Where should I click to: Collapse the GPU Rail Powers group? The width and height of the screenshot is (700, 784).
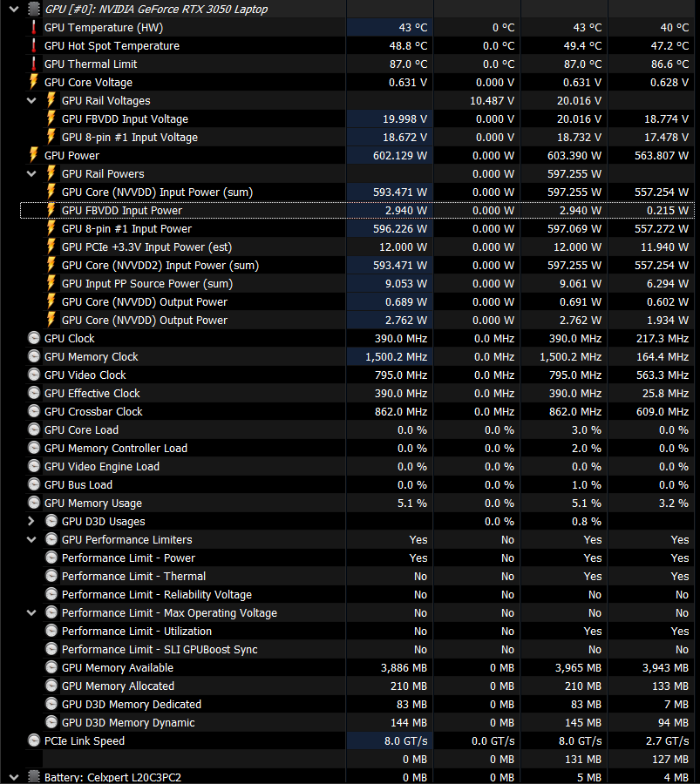point(32,174)
